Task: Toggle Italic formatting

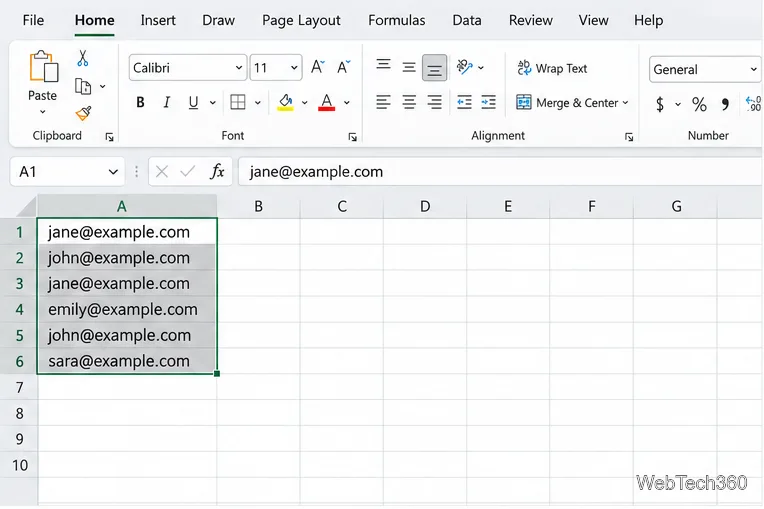Action: tap(167, 102)
